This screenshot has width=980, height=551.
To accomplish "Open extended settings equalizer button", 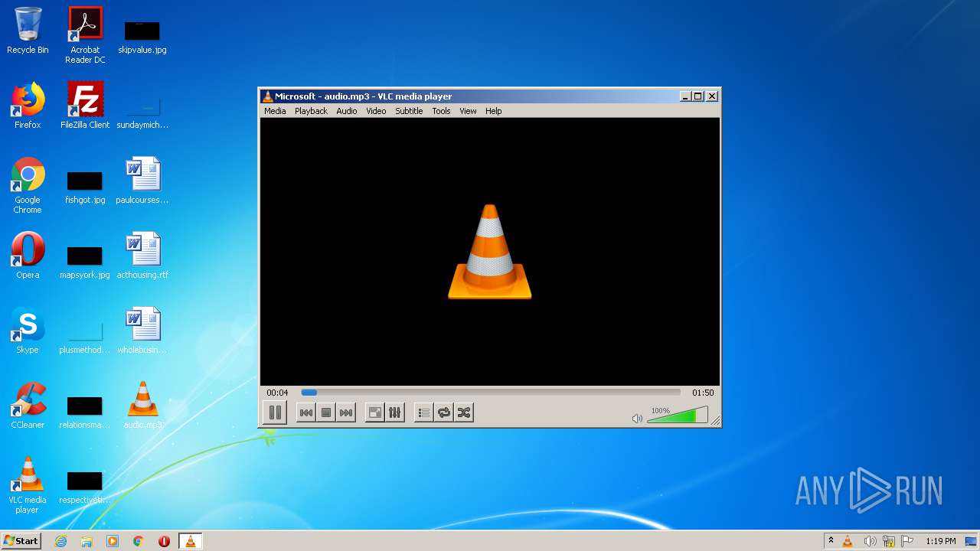I will pos(395,412).
